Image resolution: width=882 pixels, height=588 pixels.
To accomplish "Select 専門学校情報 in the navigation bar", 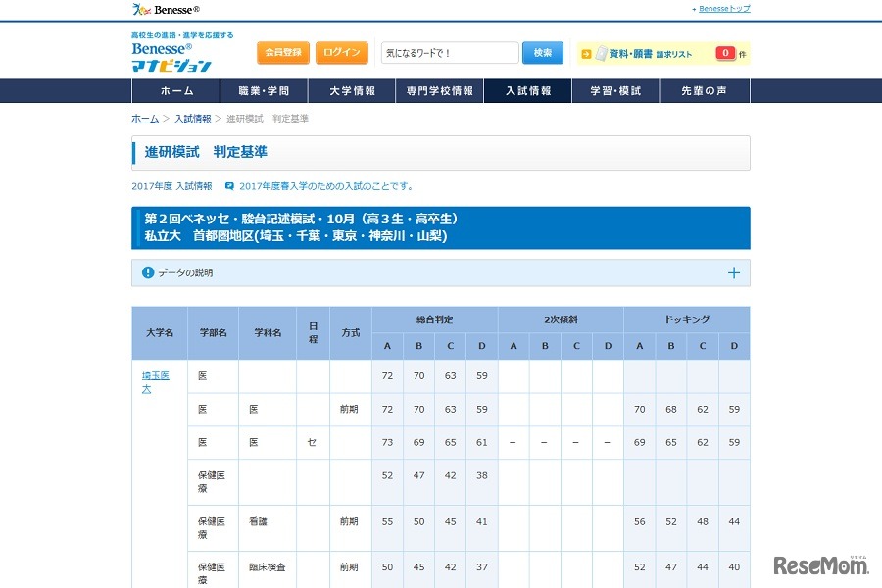I will click(440, 89).
